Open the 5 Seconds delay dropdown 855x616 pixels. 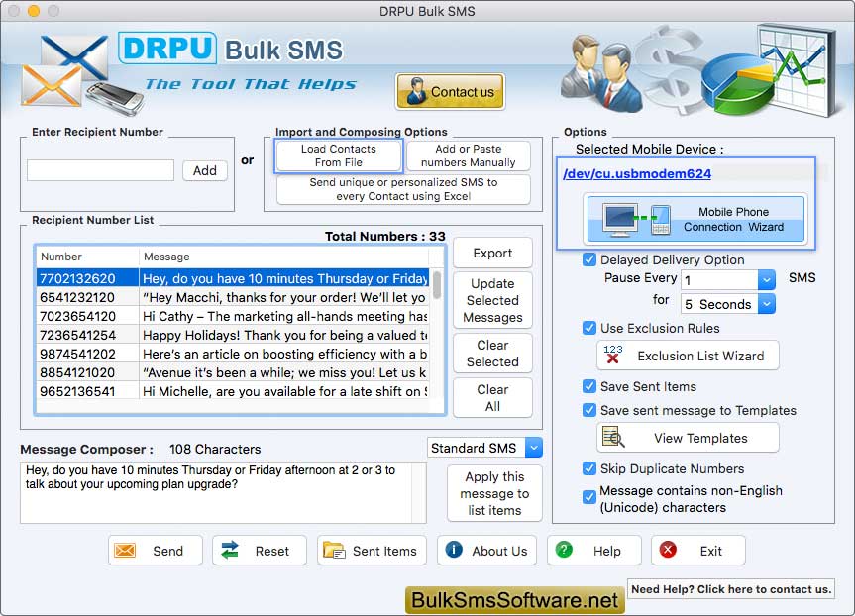766,304
